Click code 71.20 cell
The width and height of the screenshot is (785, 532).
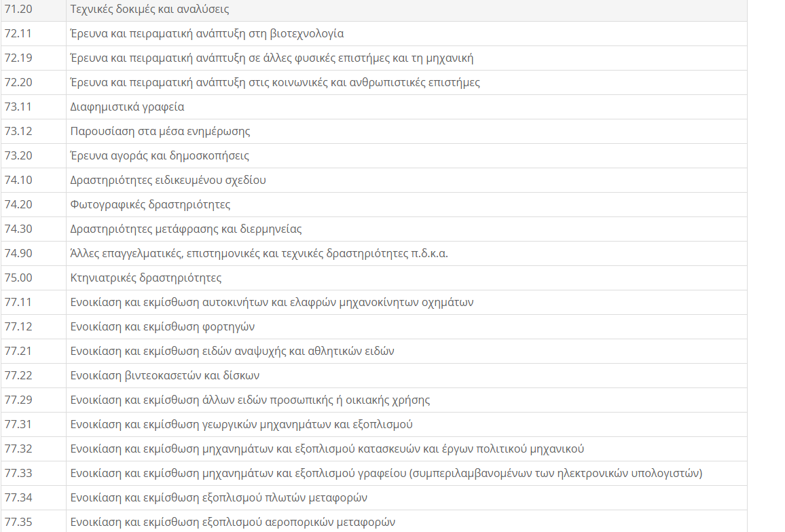tap(33, 9)
